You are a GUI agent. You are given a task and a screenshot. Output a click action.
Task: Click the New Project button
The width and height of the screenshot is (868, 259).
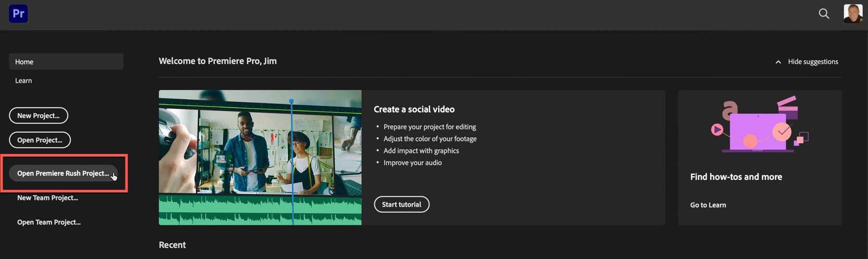[39, 115]
